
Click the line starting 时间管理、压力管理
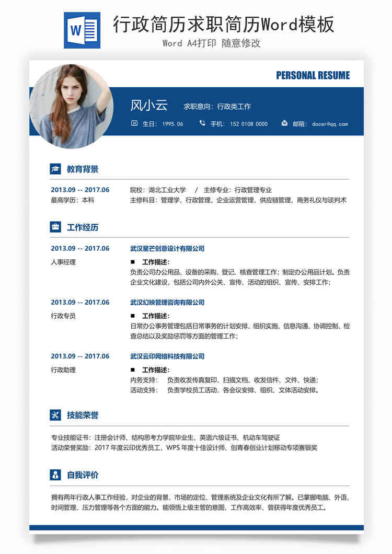189,507
